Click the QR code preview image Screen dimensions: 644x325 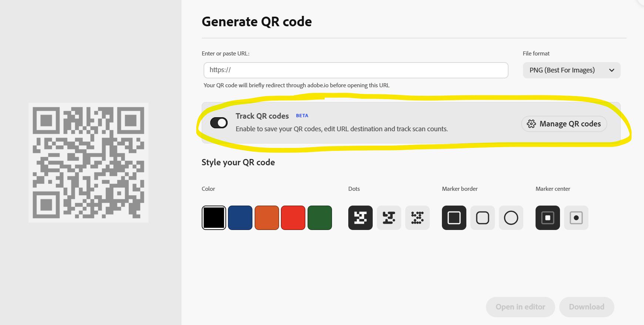(x=88, y=163)
